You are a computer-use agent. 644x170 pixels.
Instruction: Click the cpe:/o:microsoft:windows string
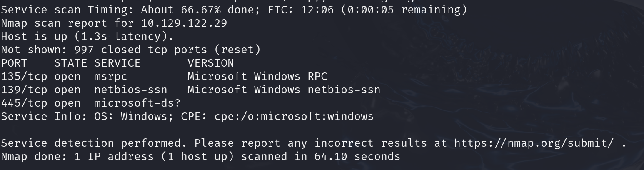coord(294,117)
